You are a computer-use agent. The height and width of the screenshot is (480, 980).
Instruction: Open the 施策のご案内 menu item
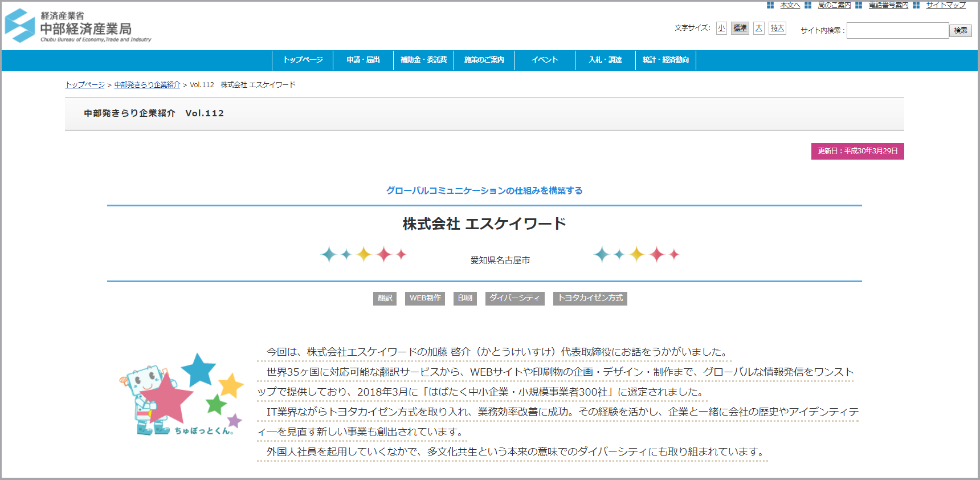[x=484, y=60]
